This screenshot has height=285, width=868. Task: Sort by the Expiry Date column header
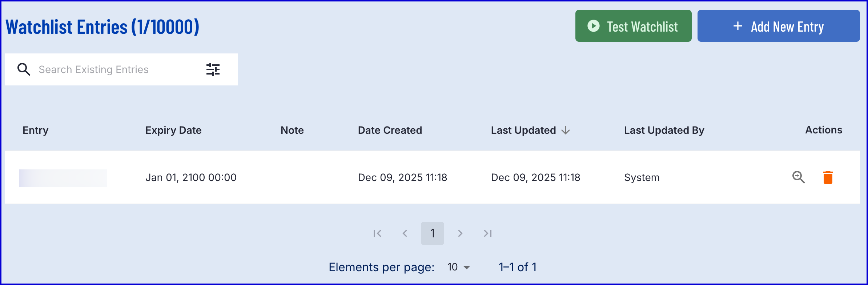click(173, 130)
